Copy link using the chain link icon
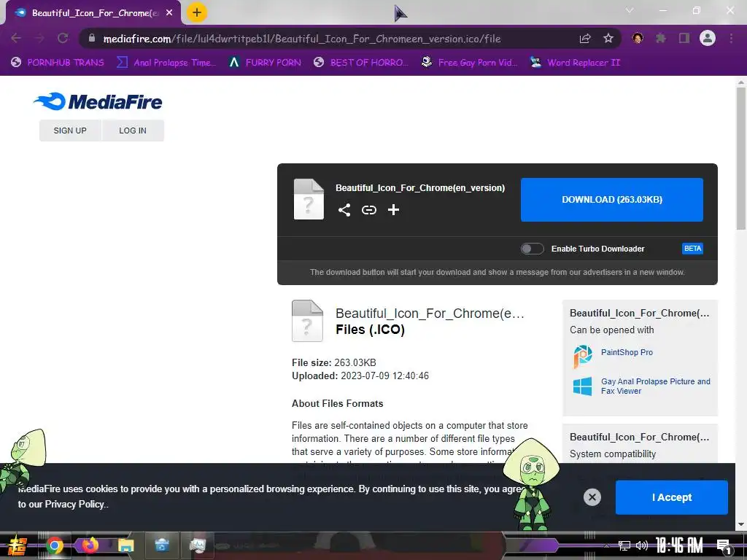The width and height of the screenshot is (747, 560). click(368, 210)
